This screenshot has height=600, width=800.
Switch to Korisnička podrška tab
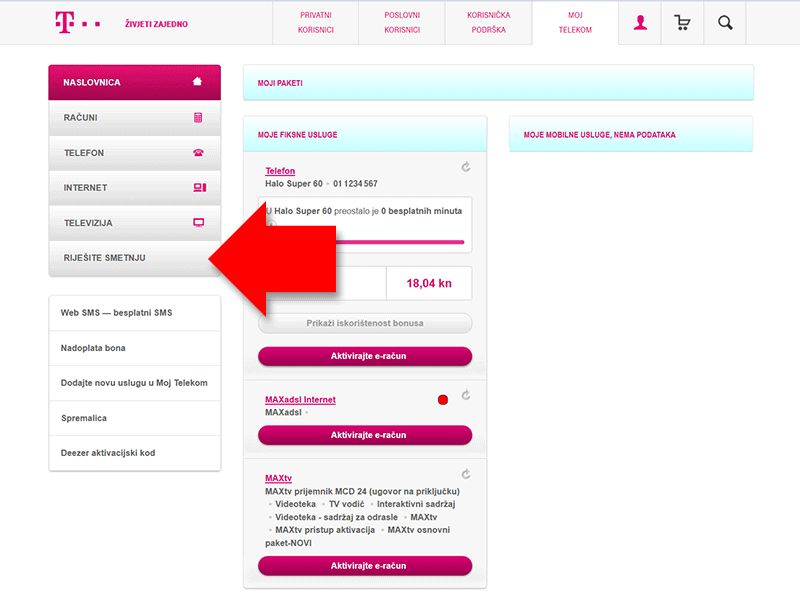coord(489,22)
